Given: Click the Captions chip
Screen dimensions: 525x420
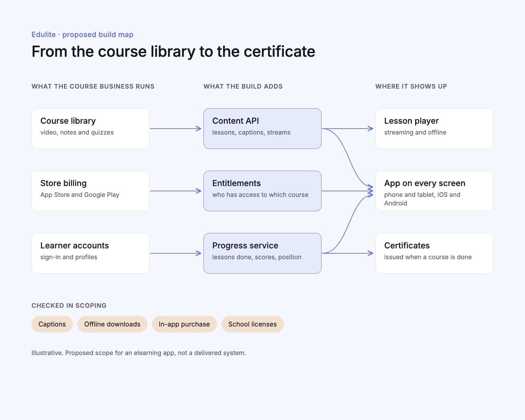Looking at the screenshot, I should 52,324.
